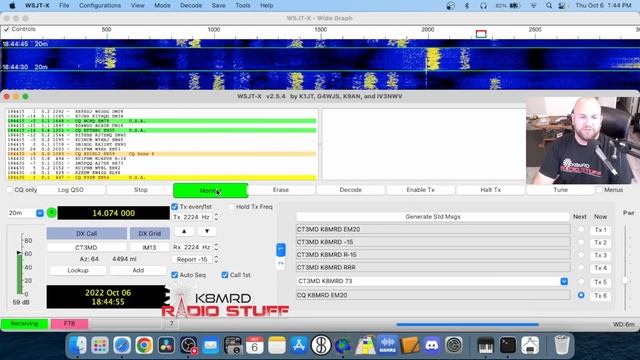Open the Wi-Fi status menu
The width and height of the screenshot is (640, 360).
point(533,5)
